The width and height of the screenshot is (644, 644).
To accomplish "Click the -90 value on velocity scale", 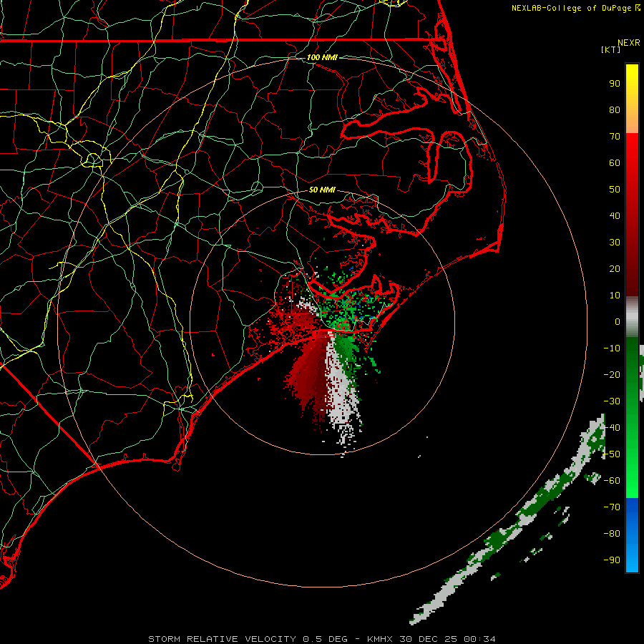I will pos(612,560).
